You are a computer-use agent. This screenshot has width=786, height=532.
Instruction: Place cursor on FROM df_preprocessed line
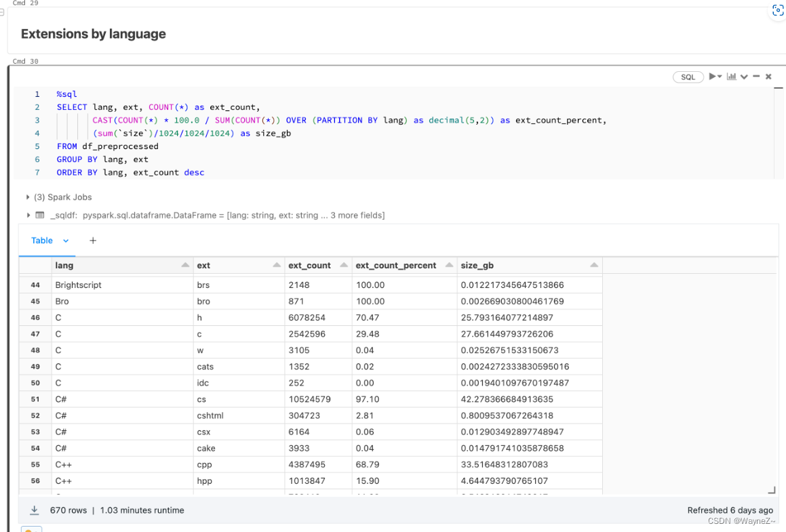pos(107,146)
